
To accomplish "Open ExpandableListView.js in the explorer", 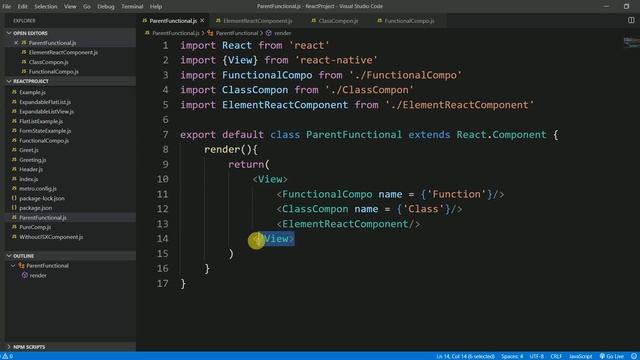I will 47,111.
